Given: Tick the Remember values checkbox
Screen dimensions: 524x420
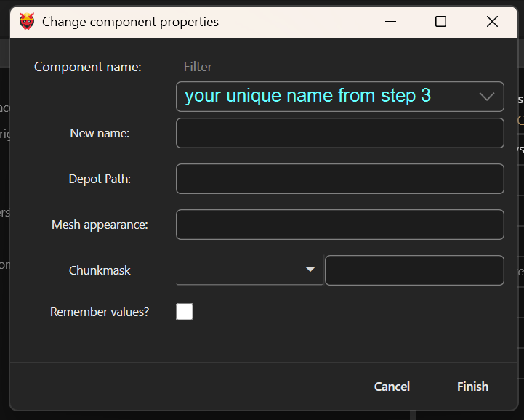Looking at the screenshot, I should click(x=185, y=312).
